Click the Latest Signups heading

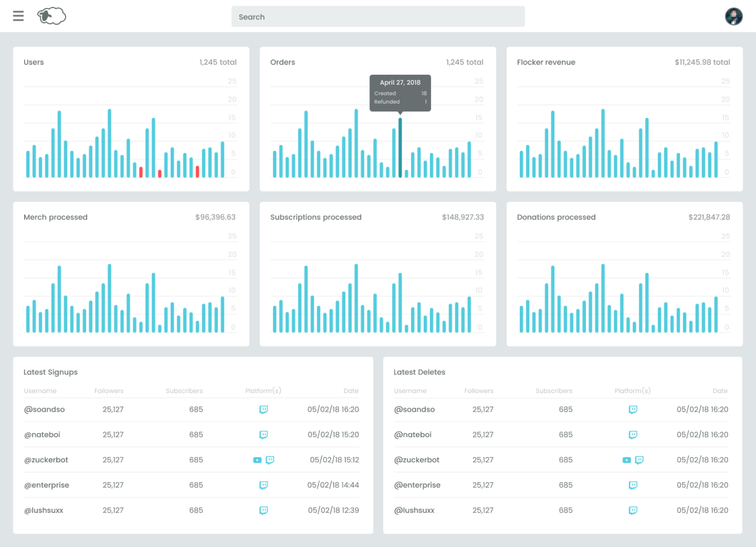(51, 372)
